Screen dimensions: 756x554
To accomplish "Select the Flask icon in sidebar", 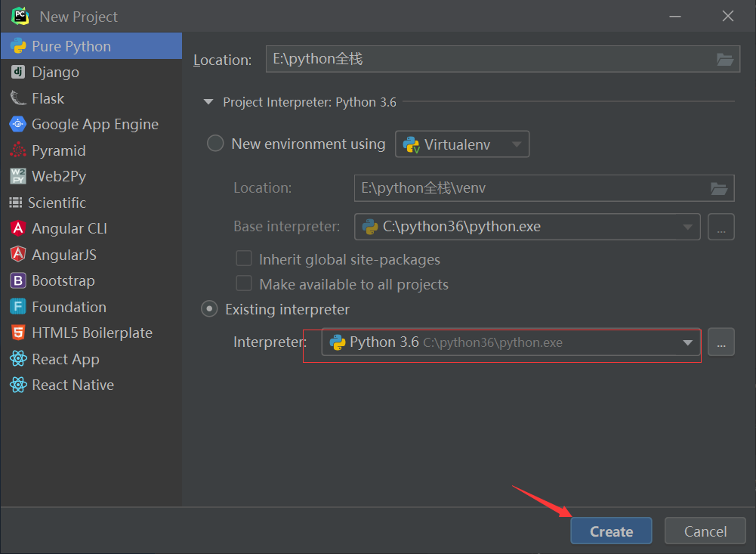I will pyautogui.click(x=18, y=98).
